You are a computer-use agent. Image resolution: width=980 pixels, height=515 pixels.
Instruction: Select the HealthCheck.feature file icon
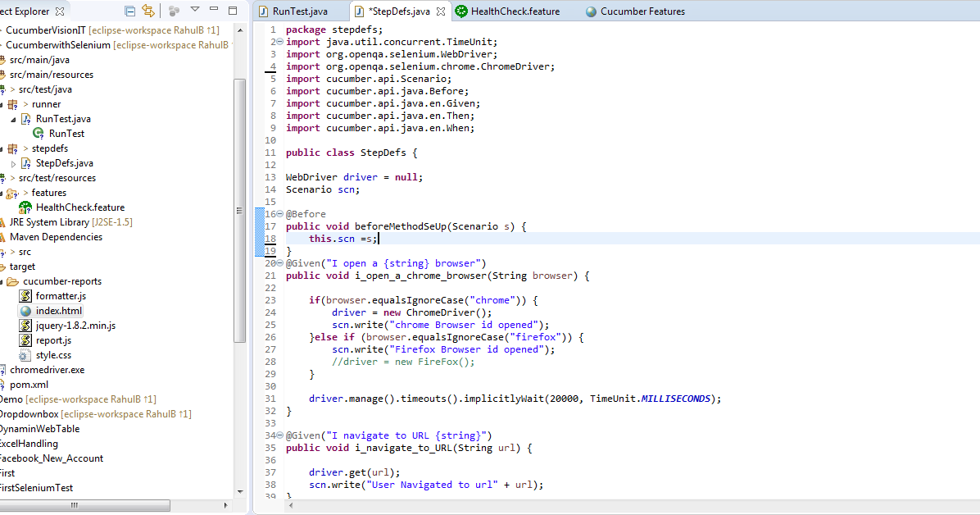[25, 207]
